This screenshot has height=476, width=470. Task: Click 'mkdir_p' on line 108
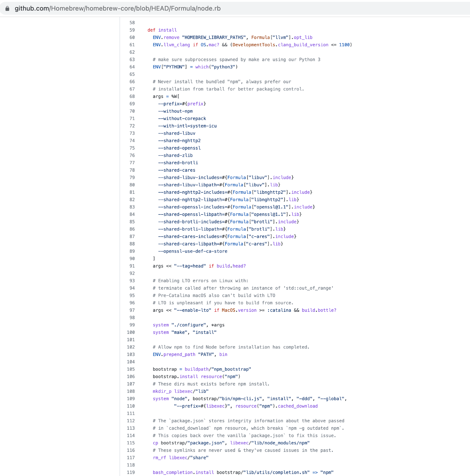pyautogui.click(x=162, y=391)
